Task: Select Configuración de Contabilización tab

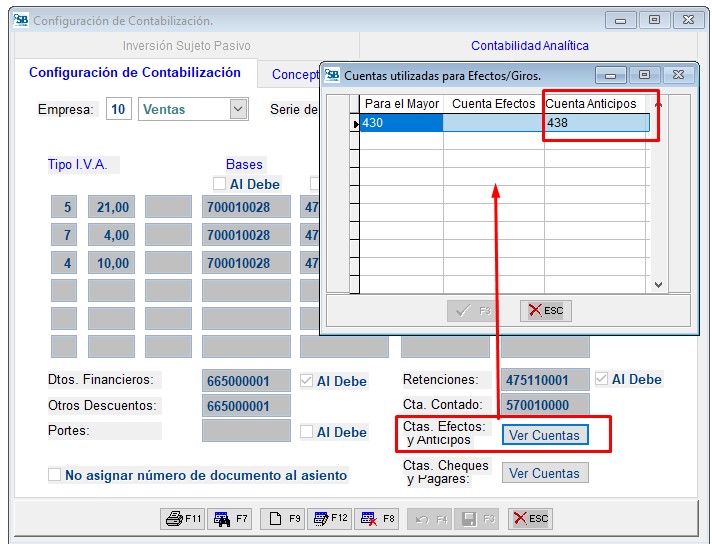Action: point(135,73)
